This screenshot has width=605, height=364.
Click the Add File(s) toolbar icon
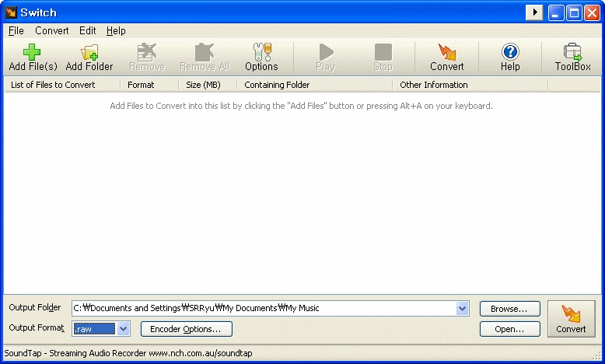[x=33, y=57]
